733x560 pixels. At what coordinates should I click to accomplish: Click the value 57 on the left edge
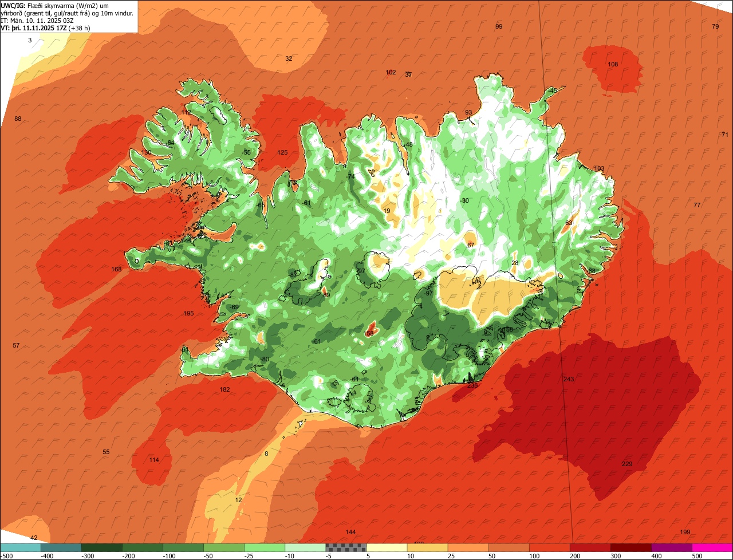point(16,345)
